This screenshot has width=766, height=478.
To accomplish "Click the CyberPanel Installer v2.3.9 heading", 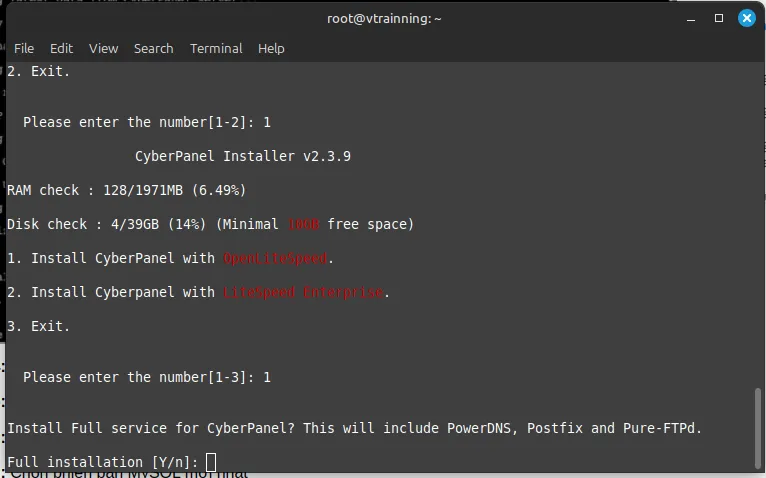I will (243, 156).
